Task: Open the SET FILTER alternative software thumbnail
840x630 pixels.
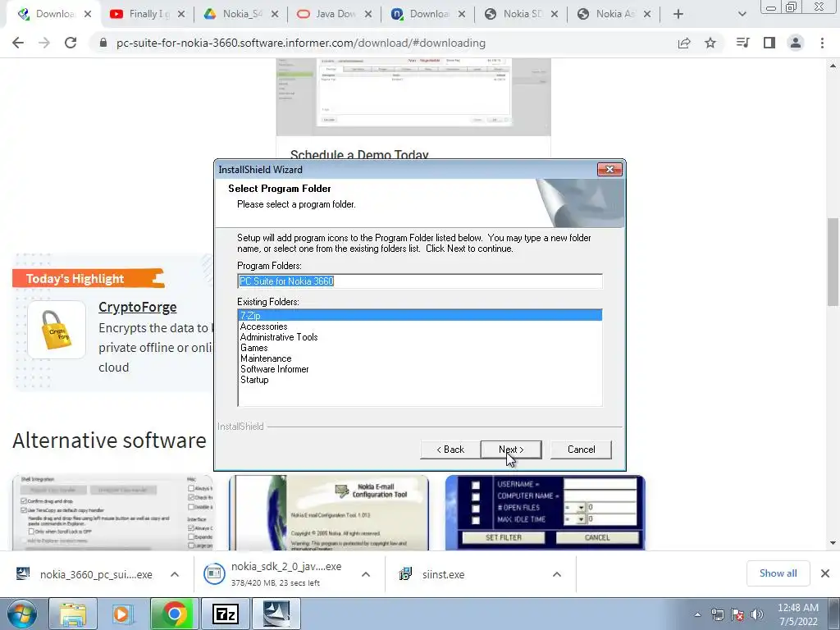Action: click(545, 513)
